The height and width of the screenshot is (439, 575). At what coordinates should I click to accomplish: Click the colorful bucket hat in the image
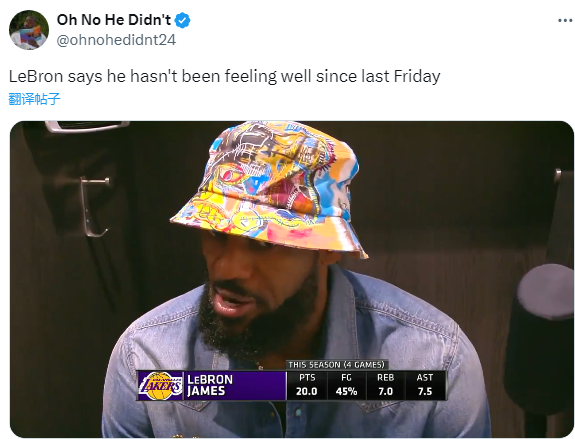coord(269,187)
